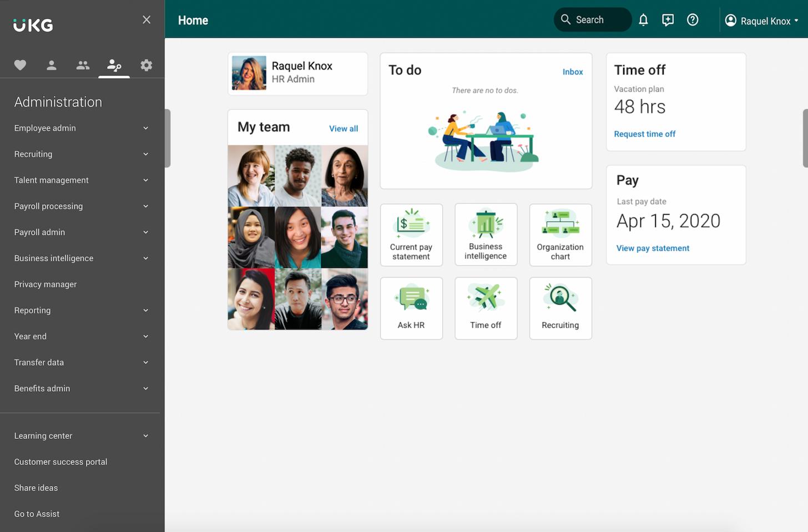Open Customer success portal from the menu

click(60, 462)
